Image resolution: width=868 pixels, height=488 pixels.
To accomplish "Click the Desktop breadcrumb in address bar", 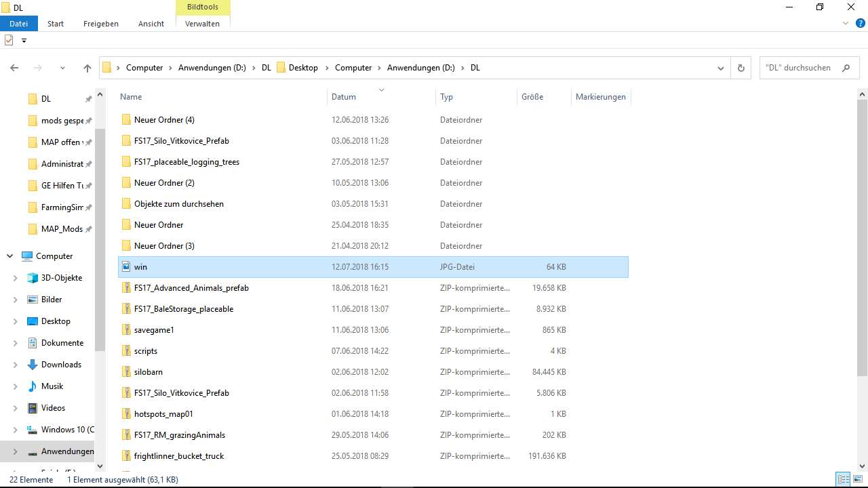I will [303, 68].
